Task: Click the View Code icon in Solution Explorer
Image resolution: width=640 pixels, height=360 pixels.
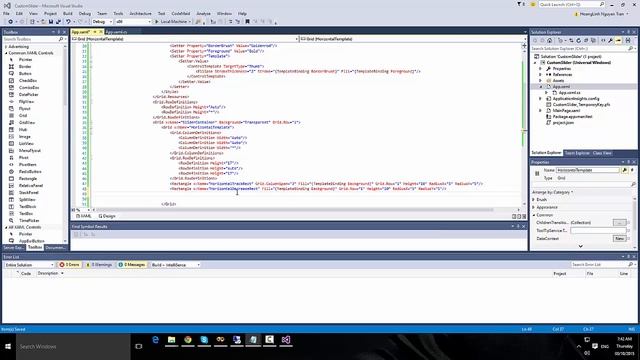Action: tap(603, 40)
